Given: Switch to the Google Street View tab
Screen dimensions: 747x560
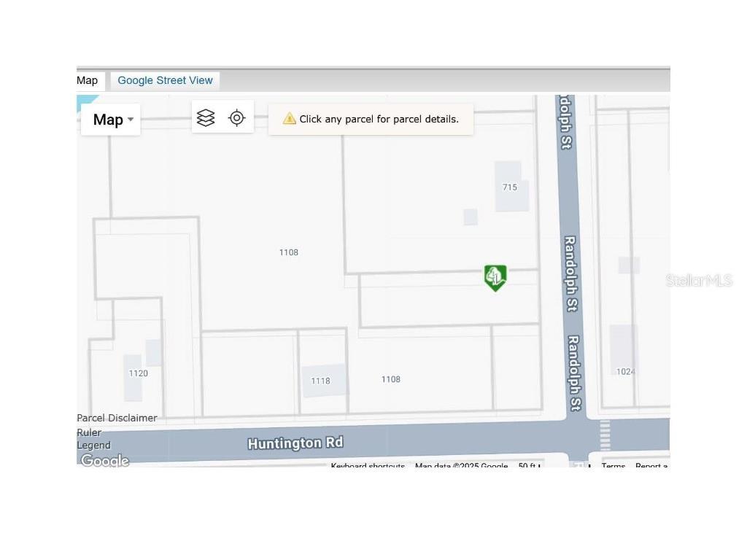Looking at the screenshot, I should pos(165,80).
